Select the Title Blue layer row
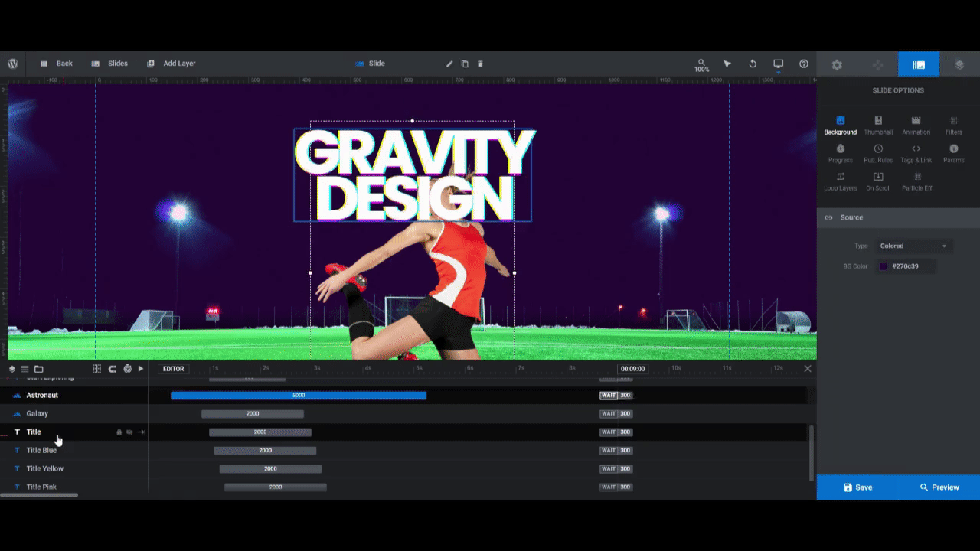 [x=73, y=451]
